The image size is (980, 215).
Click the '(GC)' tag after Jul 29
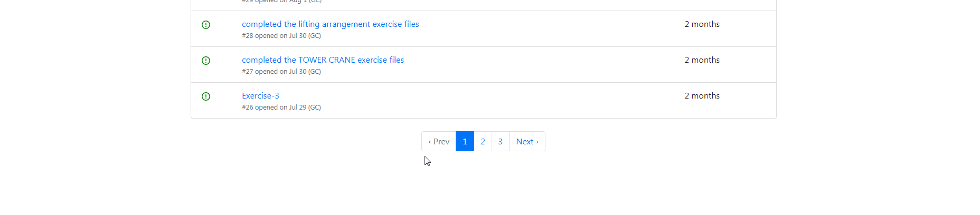coord(315,107)
